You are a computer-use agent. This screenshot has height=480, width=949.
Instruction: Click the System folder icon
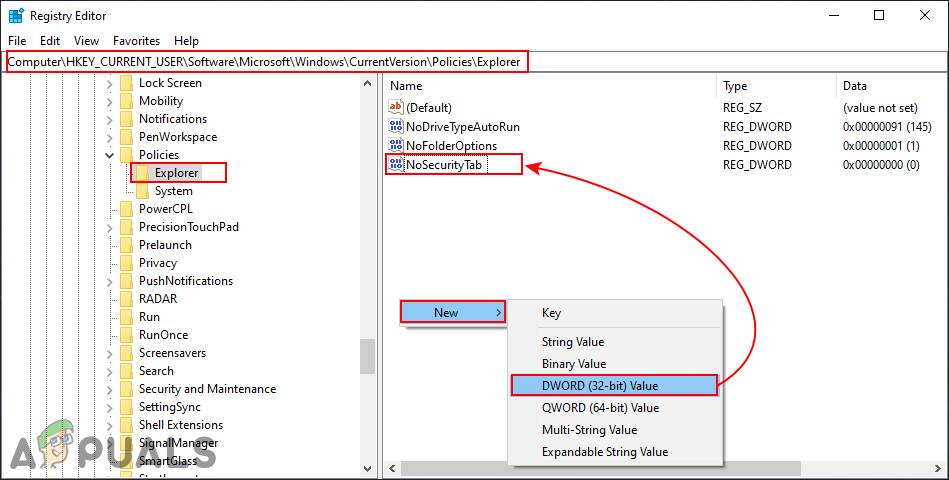tap(142, 191)
